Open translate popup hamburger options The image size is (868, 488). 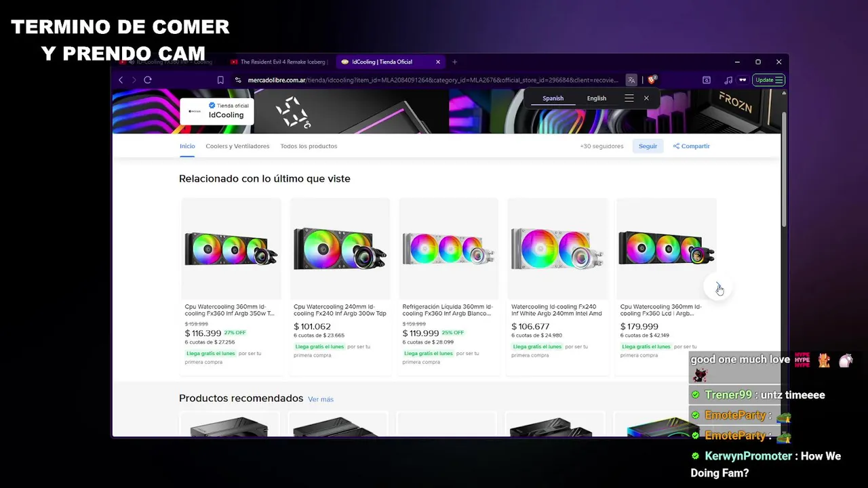click(x=629, y=98)
